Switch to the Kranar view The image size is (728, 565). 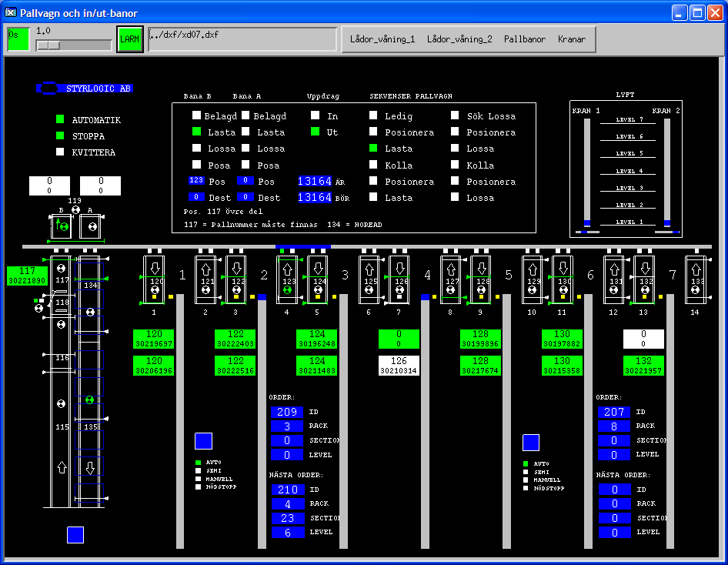(572, 39)
